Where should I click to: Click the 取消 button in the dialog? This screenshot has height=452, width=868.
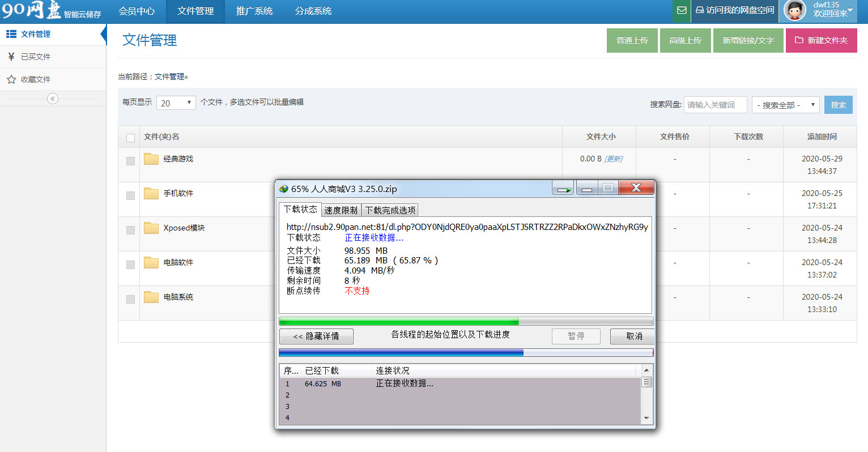tap(633, 336)
